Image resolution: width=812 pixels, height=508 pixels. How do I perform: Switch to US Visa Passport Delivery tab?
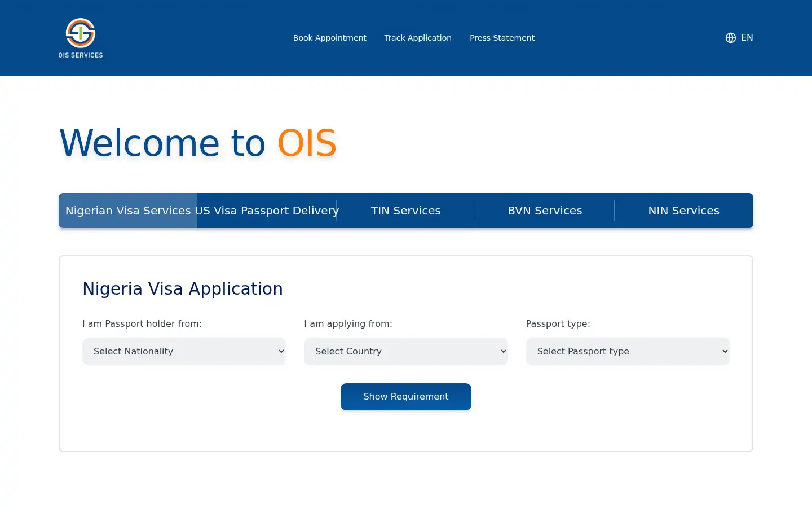pyautogui.click(x=267, y=211)
